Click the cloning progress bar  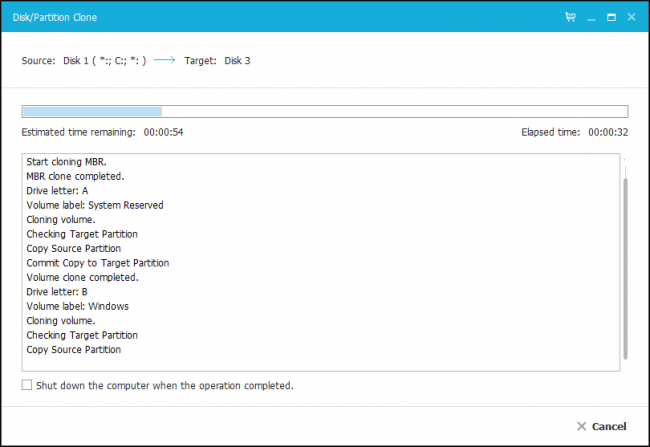324,112
